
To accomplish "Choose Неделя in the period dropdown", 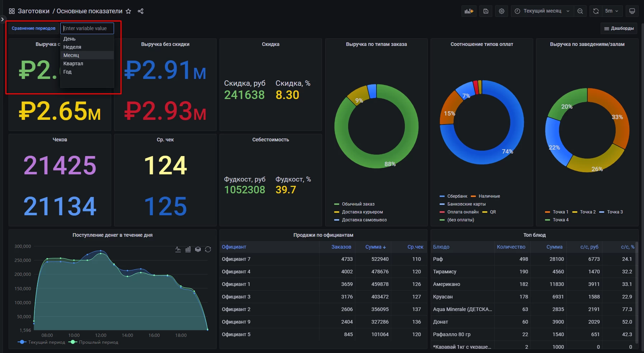I will point(72,47).
